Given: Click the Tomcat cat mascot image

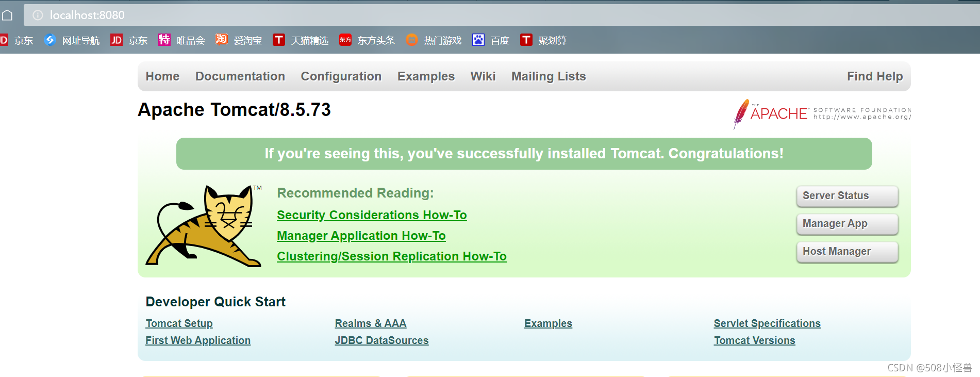Looking at the screenshot, I should pos(204,226).
